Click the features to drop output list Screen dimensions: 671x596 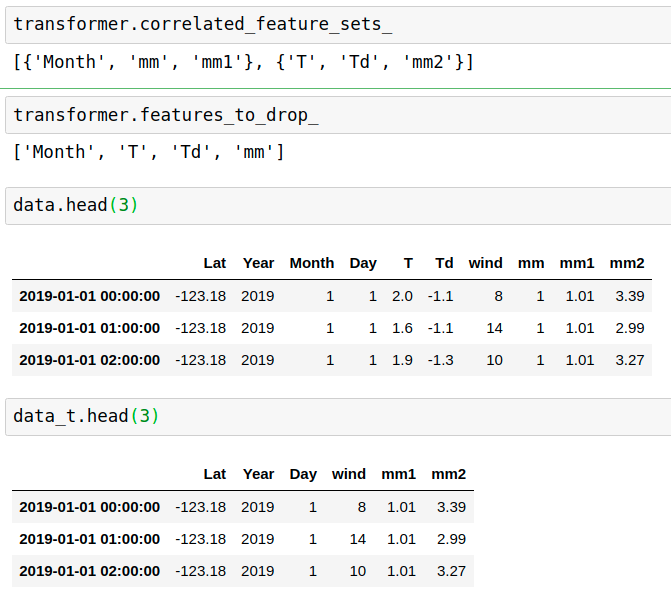[149, 152]
